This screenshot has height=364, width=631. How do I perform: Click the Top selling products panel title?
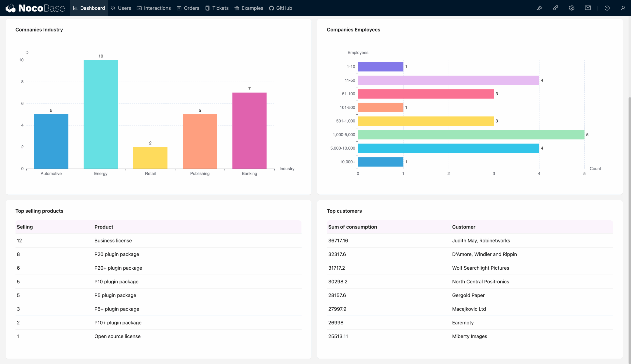[39, 211]
